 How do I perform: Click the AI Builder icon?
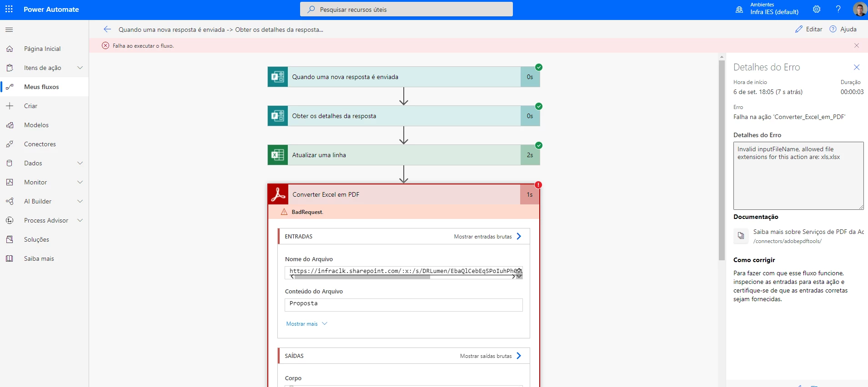point(10,201)
